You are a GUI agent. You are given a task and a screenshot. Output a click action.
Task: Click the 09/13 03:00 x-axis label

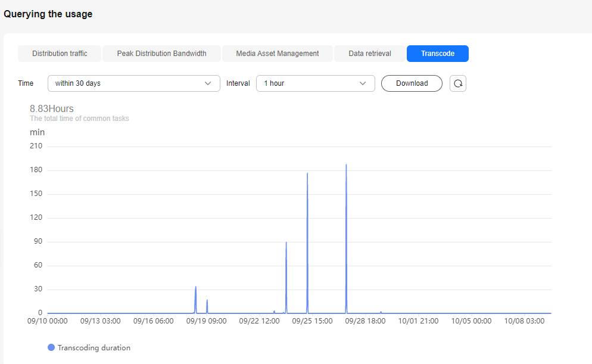coord(101,321)
